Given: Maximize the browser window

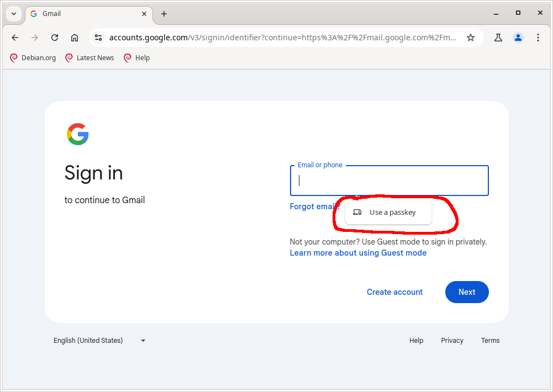Looking at the screenshot, I should point(518,13).
